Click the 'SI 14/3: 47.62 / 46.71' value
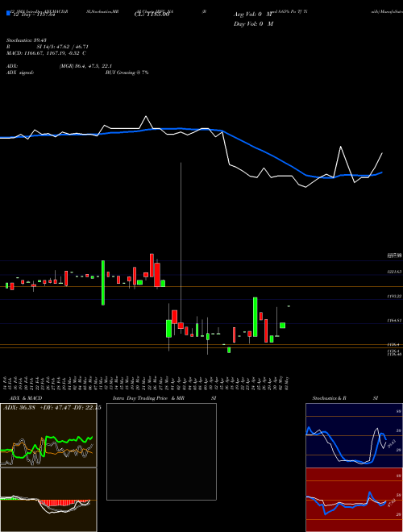The image size is (403, 532). [x=63, y=47]
